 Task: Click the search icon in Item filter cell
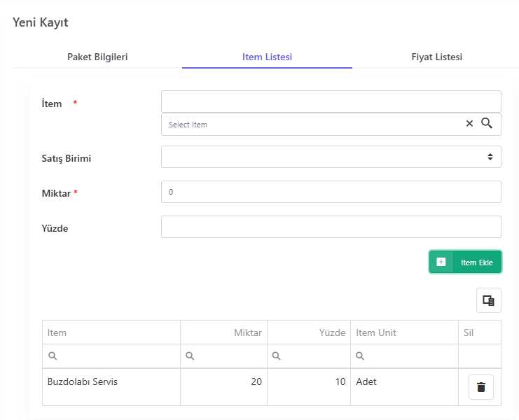click(x=53, y=356)
